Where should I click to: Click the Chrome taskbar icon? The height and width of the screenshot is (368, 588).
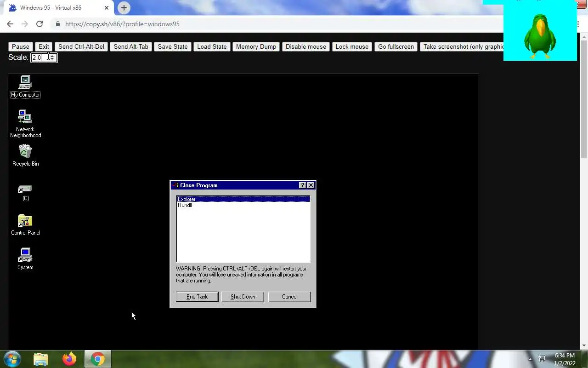97,359
